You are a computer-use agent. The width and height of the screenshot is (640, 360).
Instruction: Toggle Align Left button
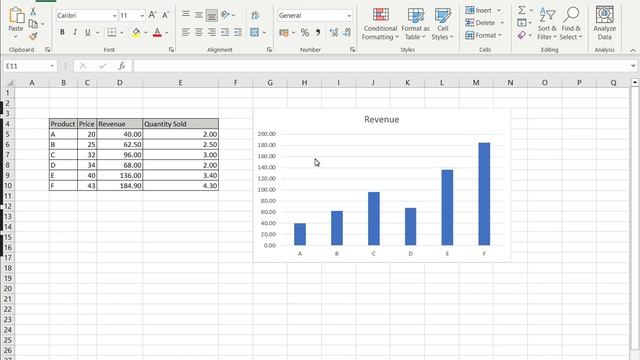click(x=186, y=32)
